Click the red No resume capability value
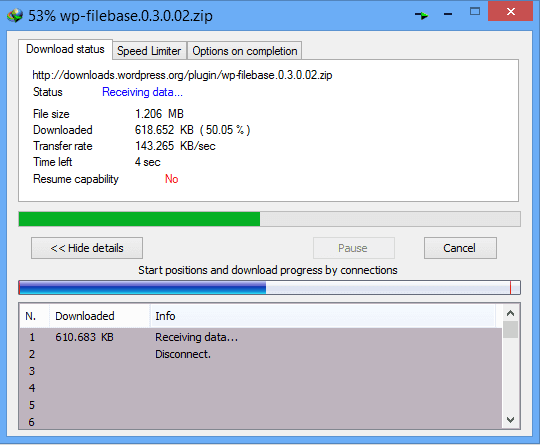 172,179
